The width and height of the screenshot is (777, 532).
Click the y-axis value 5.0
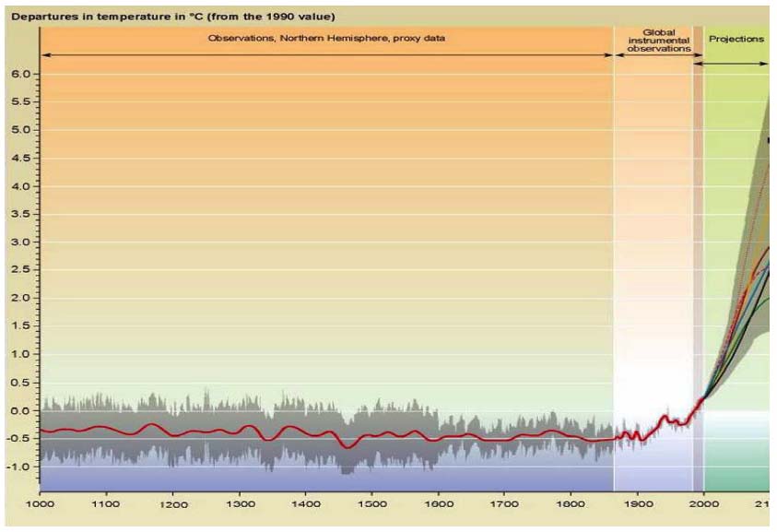pyautogui.click(x=21, y=130)
